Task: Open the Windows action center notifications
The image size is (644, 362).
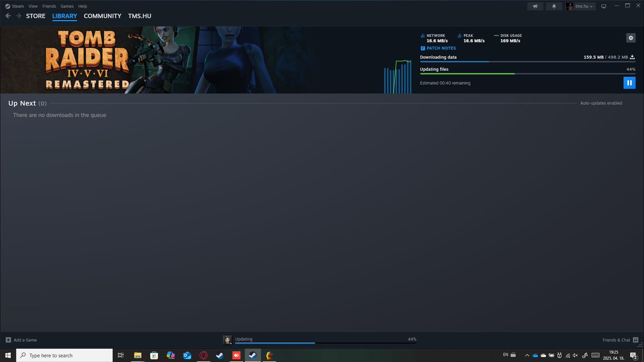Action: [634, 355]
